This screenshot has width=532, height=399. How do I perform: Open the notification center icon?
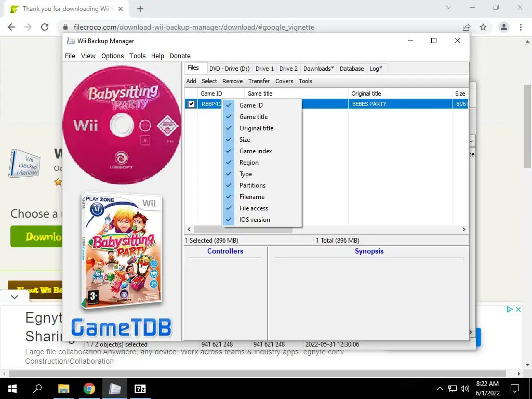click(x=515, y=389)
